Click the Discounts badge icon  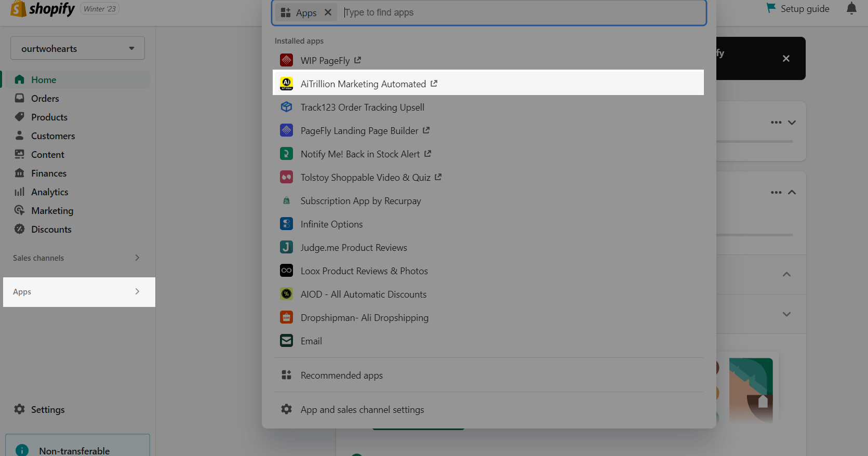pos(20,229)
